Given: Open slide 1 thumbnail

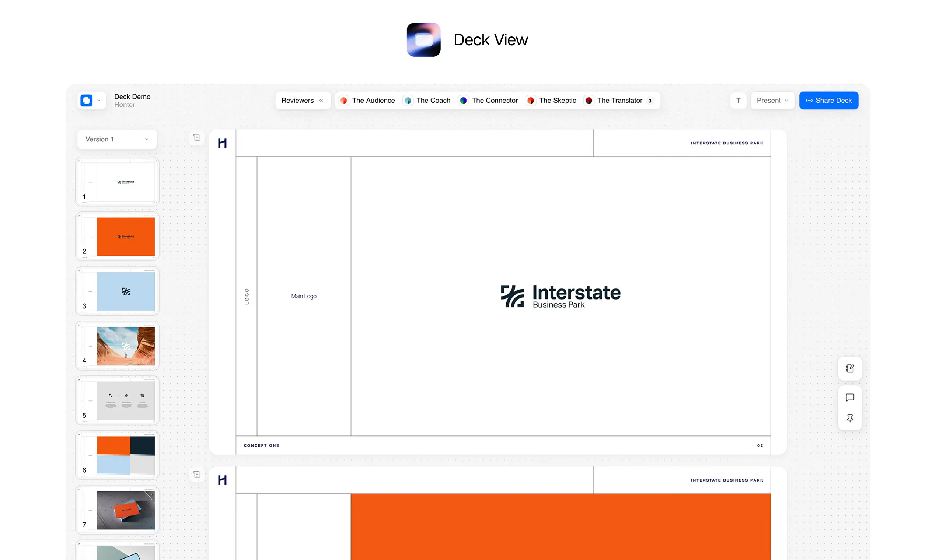Looking at the screenshot, I should coord(118,182).
